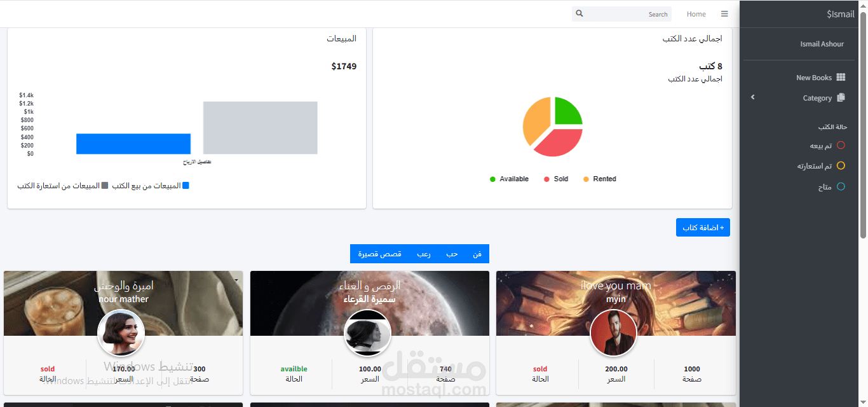The height and width of the screenshot is (407, 868).
Task: Open Ismail Ashour user profile link
Action: (x=822, y=44)
